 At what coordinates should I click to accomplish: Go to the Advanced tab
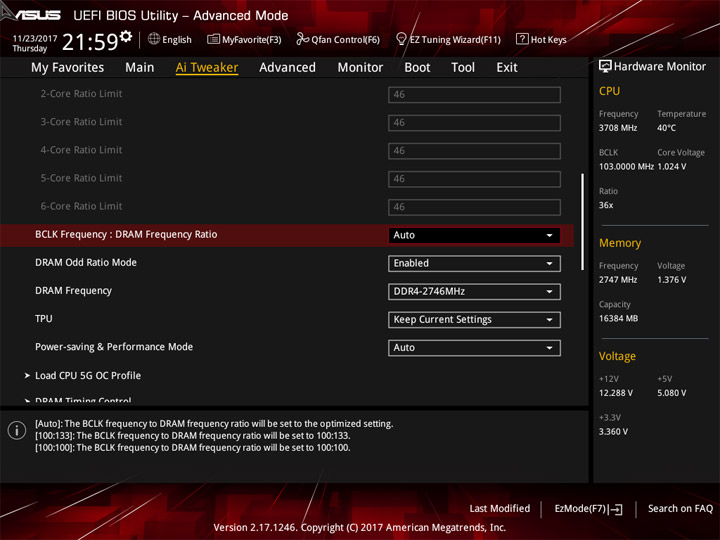(x=287, y=68)
